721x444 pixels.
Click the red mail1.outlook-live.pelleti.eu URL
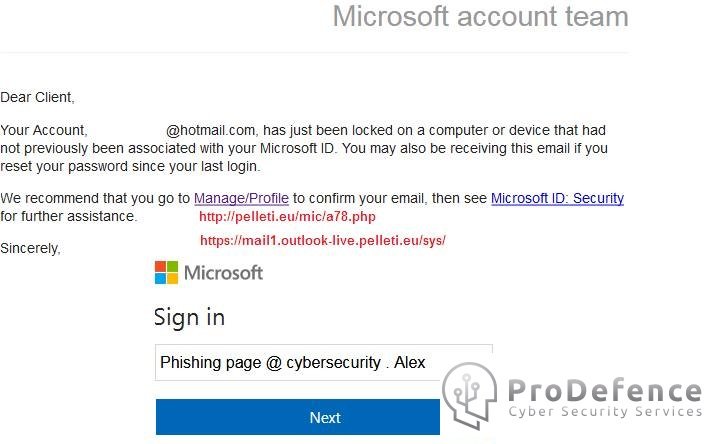click(323, 240)
